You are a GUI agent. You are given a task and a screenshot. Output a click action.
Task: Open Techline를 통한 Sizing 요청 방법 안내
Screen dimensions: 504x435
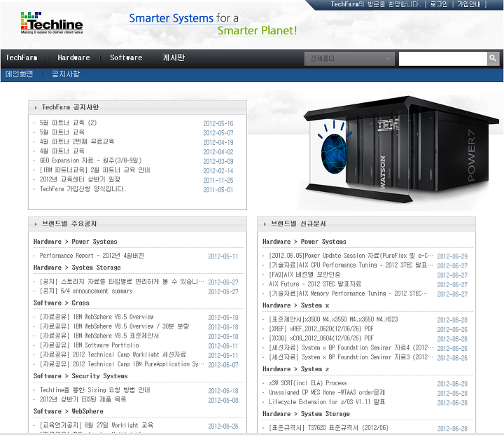coord(94,390)
